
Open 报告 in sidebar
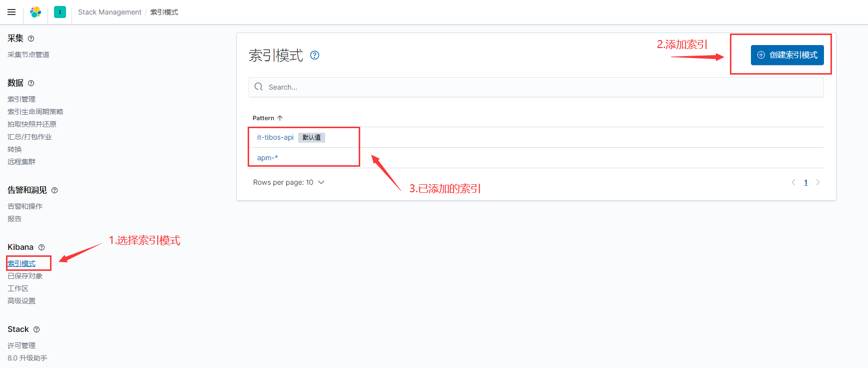click(x=15, y=219)
